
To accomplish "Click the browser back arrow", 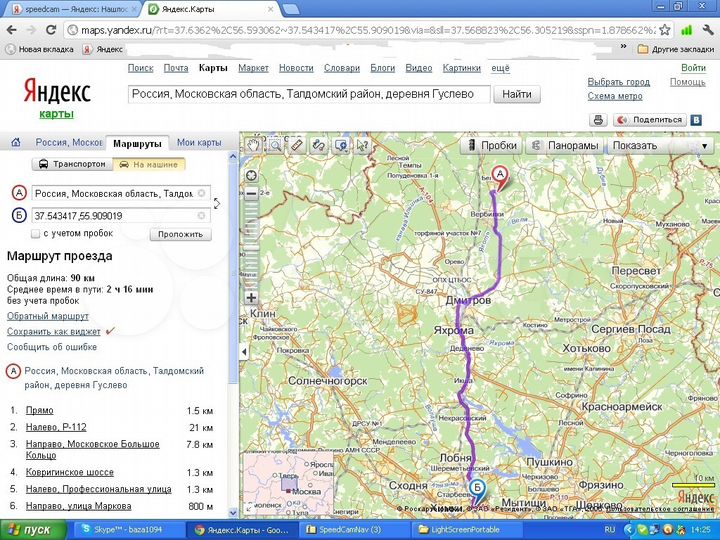I will point(11,30).
